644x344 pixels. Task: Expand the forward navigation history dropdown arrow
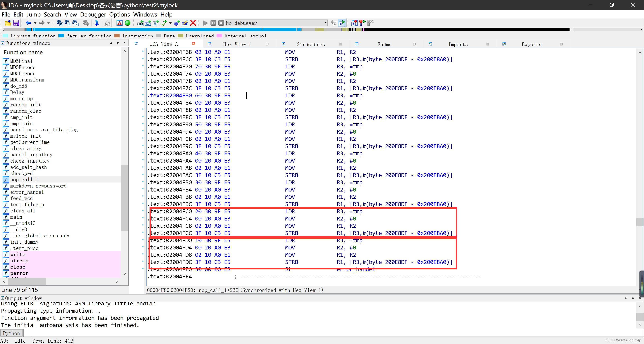[x=49, y=23]
